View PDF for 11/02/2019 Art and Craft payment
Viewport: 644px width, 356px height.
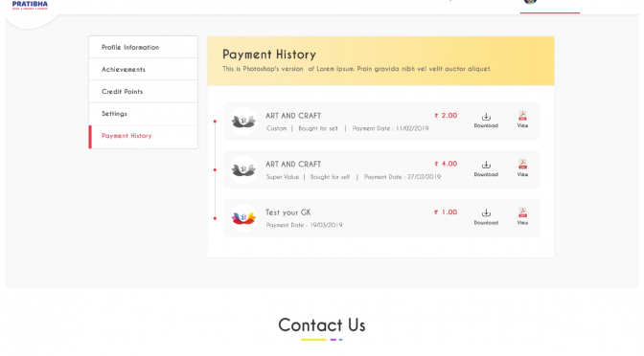click(522, 120)
